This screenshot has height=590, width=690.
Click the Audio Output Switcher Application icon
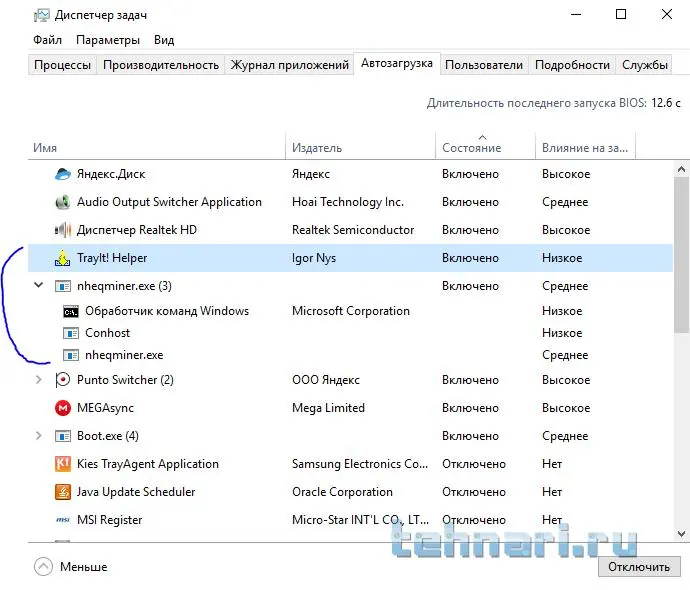tap(63, 202)
